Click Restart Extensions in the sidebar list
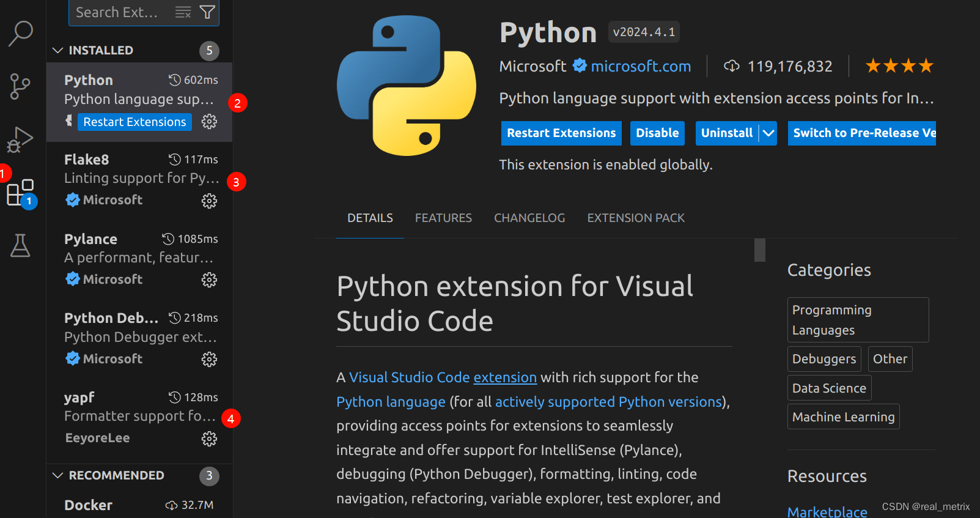 point(134,122)
